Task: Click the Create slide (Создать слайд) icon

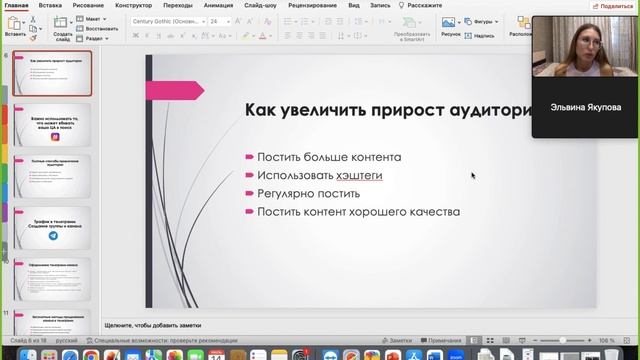Action: 60,23
